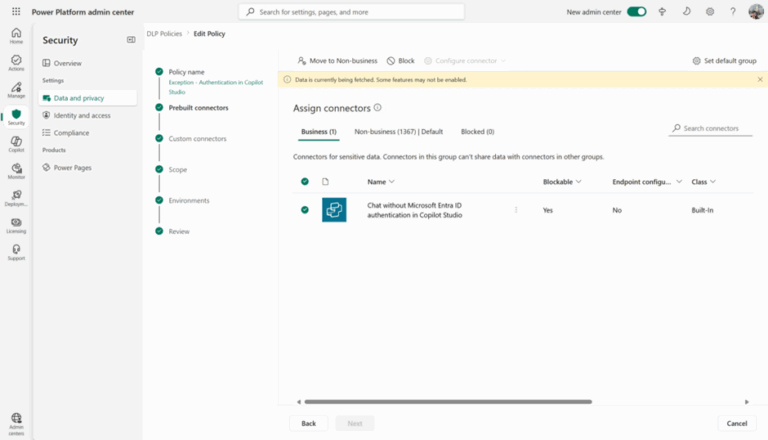
Task: Open Support in left rail
Action: 16,252
